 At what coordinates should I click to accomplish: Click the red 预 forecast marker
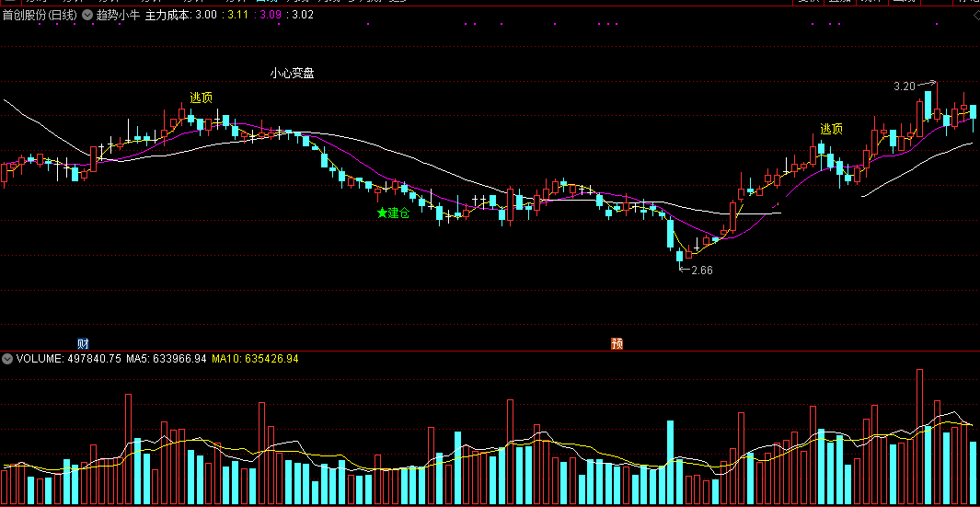click(x=617, y=343)
